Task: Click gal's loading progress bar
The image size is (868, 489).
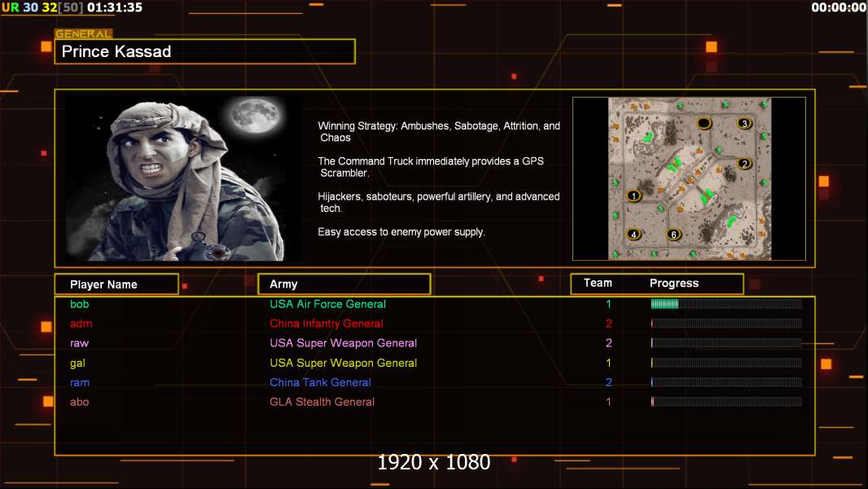Action: pos(726,363)
